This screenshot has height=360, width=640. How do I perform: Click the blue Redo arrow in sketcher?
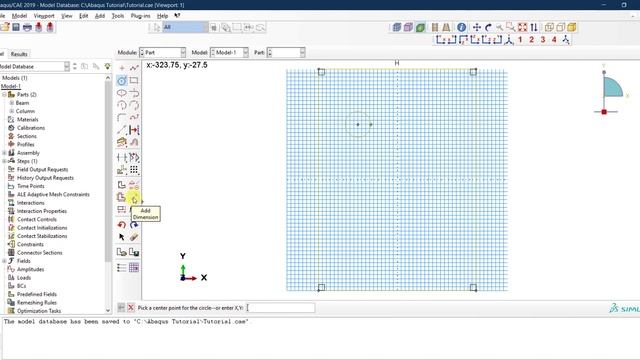tap(134, 225)
